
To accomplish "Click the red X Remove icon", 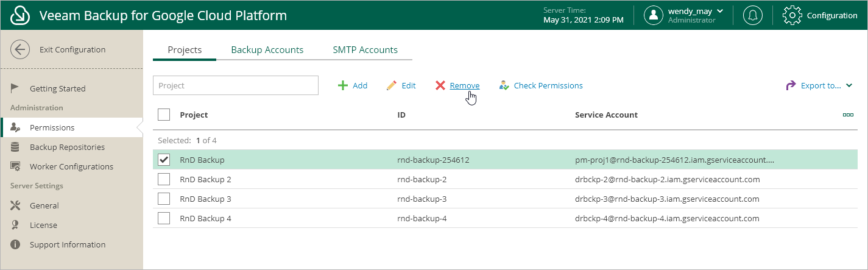I will coord(440,85).
